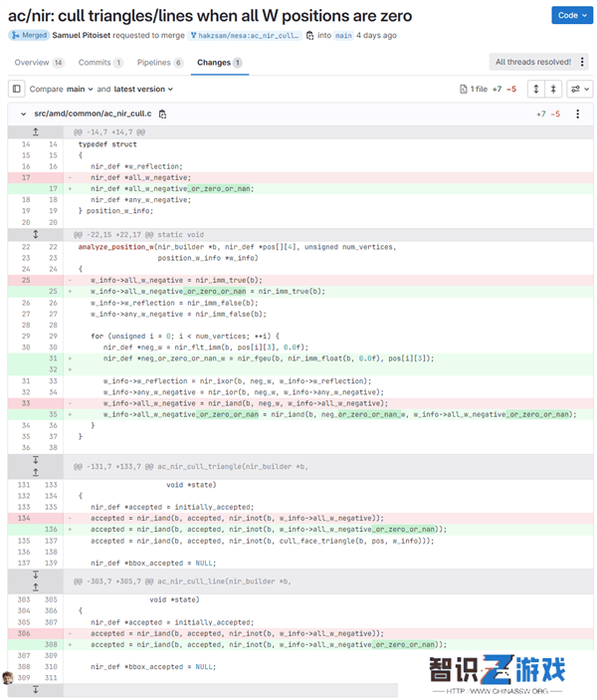Open Compare main branch dropdown
The height and width of the screenshot is (700, 597).
click(x=80, y=90)
